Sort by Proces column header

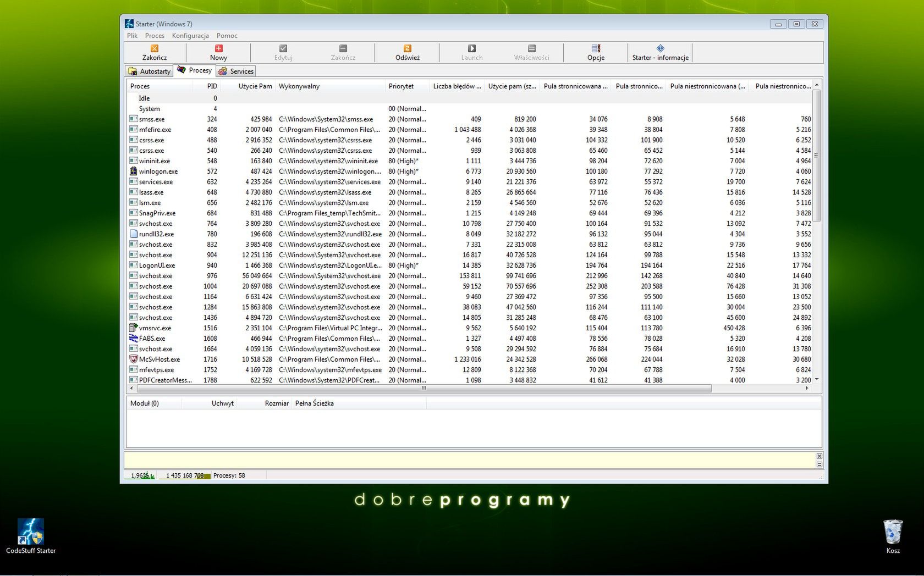coord(160,86)
